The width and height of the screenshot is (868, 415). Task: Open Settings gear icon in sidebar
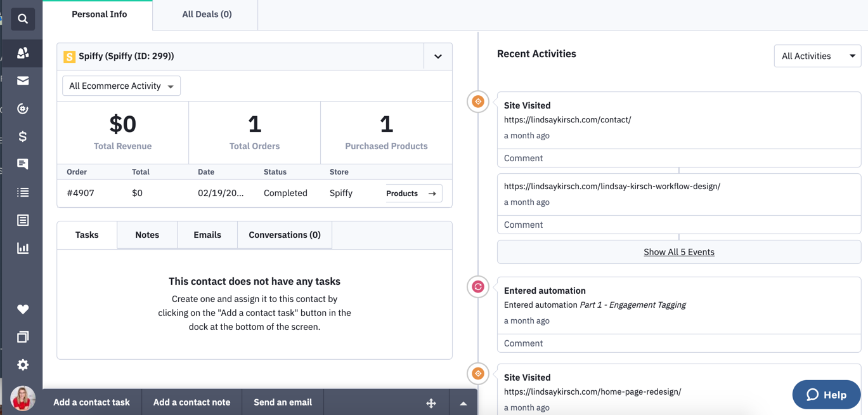(x=23, y=365)
